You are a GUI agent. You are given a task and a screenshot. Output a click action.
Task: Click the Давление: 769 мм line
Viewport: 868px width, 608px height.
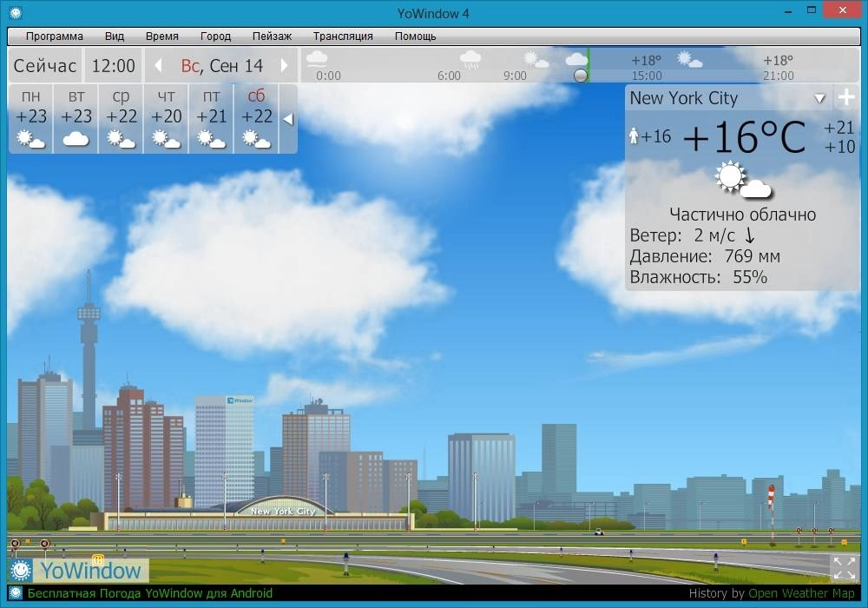tap(705, 256)
